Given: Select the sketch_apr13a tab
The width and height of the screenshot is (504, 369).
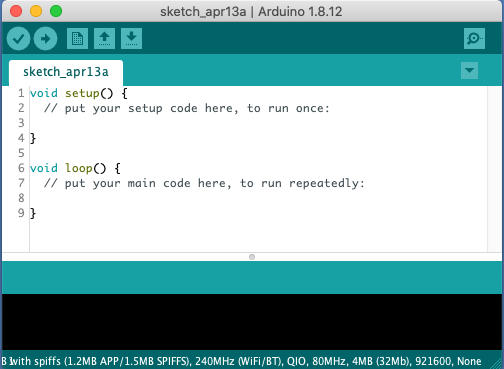Looking at the screenshot, I should (x=66, y=72).
